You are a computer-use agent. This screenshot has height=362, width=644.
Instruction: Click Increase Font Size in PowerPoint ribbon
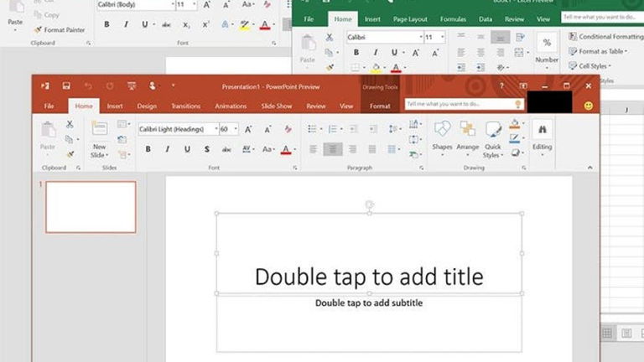[248, 129]
